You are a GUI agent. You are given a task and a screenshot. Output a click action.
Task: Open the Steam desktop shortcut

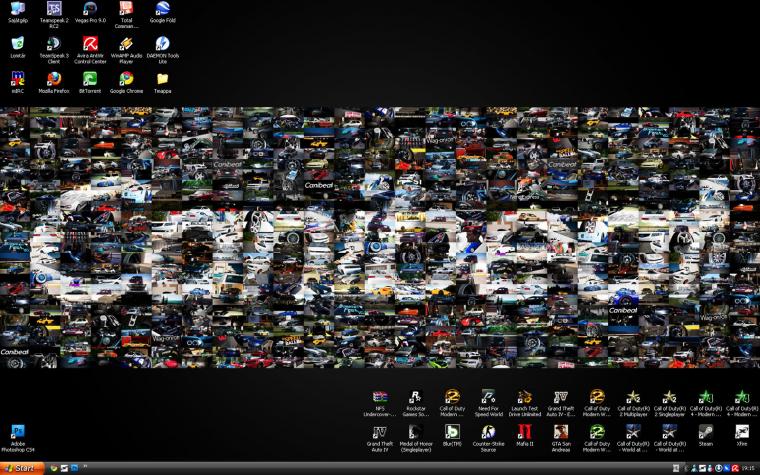coord(705,436)
